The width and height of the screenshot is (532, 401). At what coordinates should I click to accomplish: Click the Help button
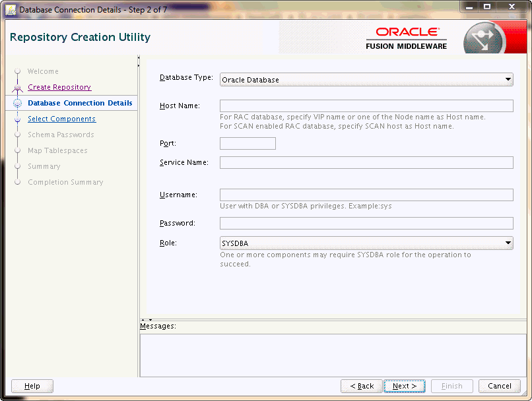pos(32,386)
